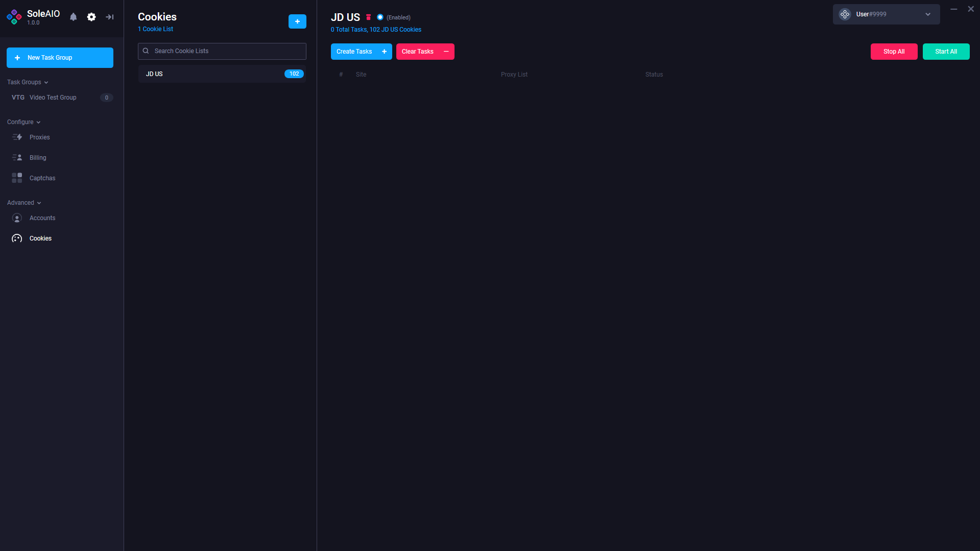Add a new cookie list with plus button
The width and height of the screenshot is (980, 551).
coord(297,21)
